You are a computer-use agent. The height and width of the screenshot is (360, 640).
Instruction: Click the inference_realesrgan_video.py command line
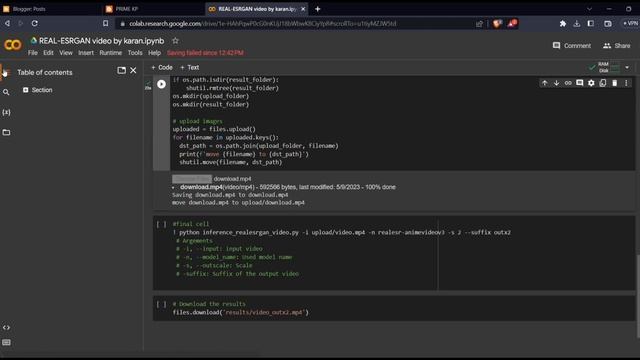click(x=342, y=233)
